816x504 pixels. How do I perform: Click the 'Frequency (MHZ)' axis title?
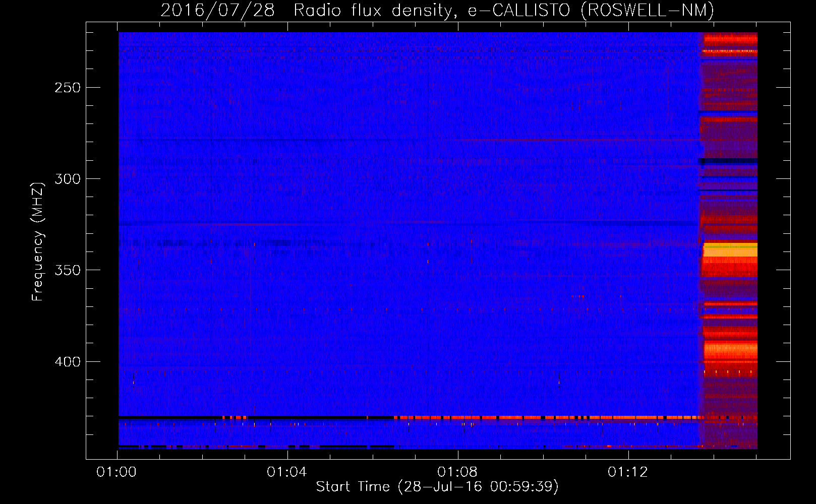tap(38, 241)
